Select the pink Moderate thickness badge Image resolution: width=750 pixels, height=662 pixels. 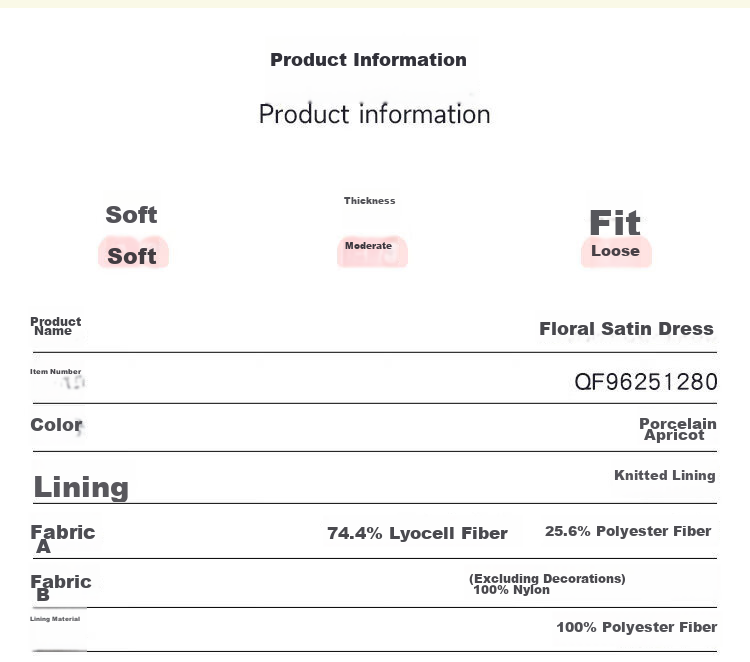click(372, 251)
